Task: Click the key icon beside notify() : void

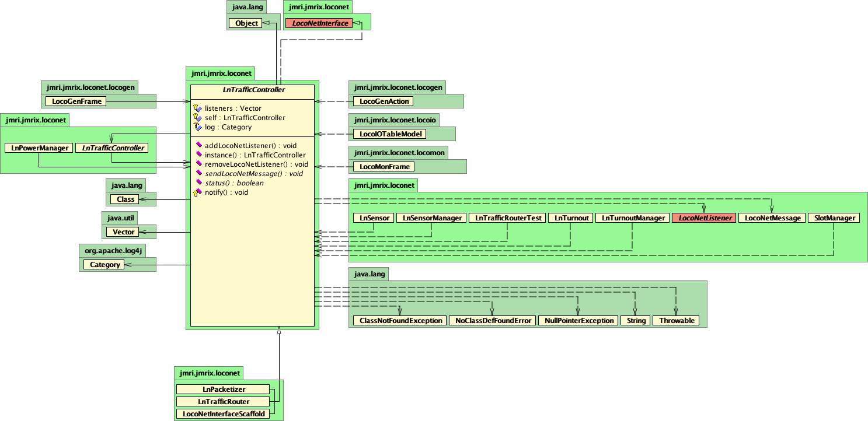Action: 194,192
